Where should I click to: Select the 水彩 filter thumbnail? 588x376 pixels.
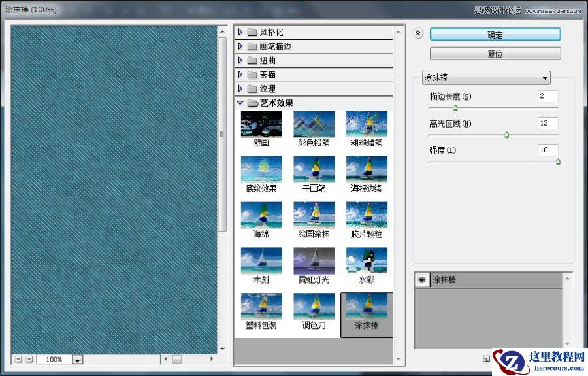click(367, 261)
